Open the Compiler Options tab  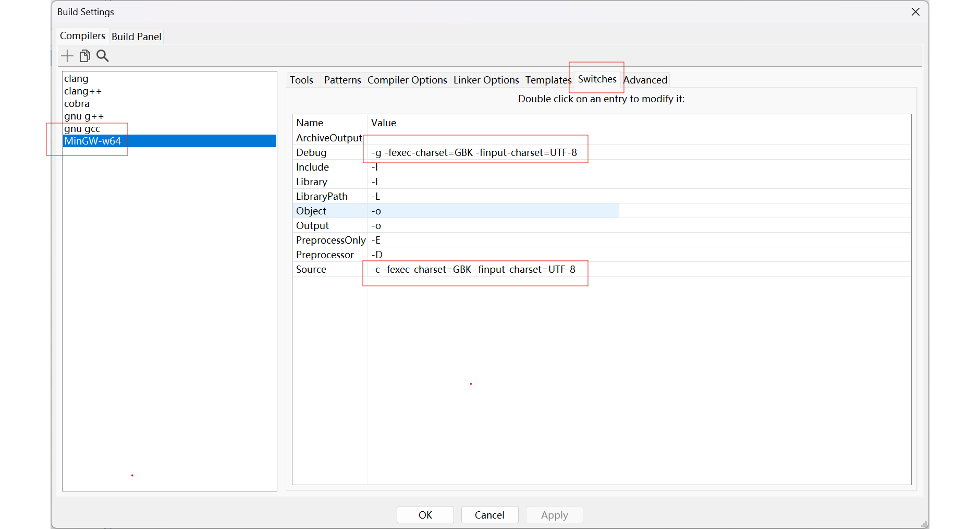click(x=407, y=80)
